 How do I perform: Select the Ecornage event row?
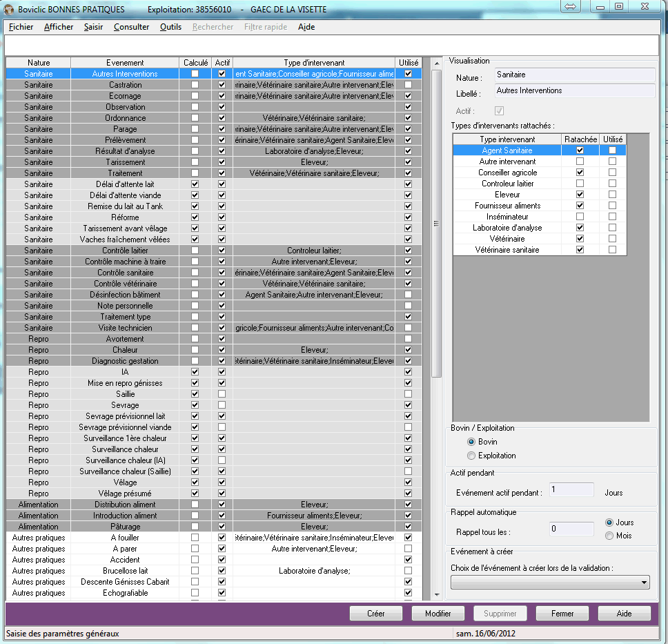tap(214, 96)
